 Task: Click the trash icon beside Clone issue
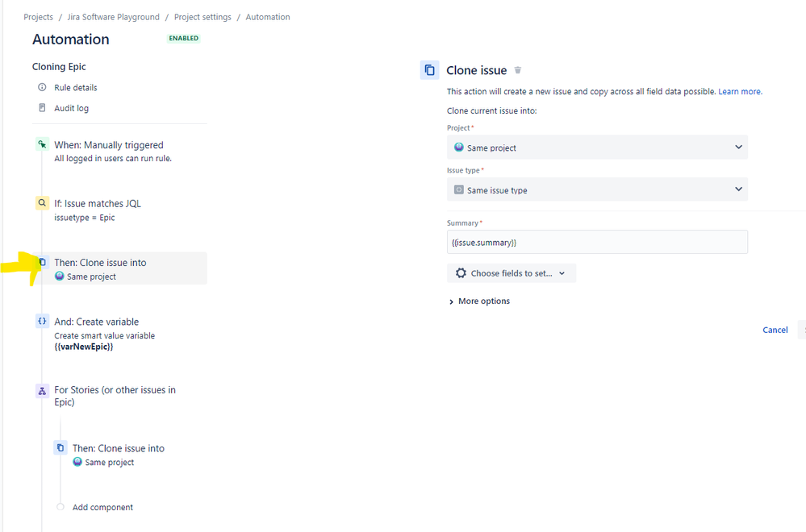[x=518, y=70]
